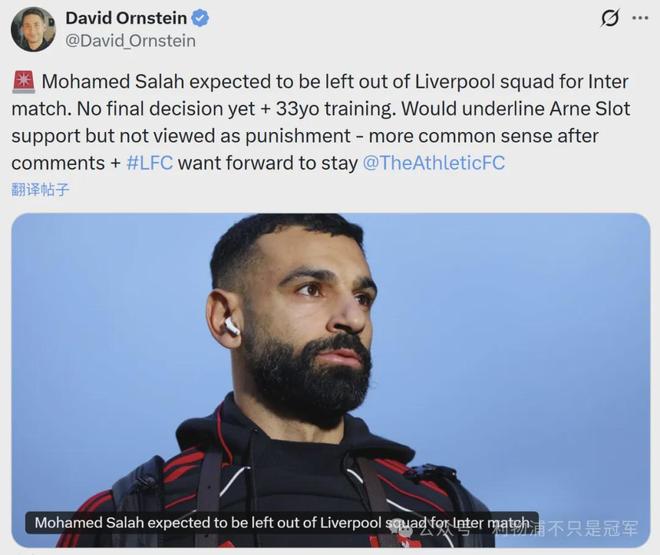Image resolution: width=660 pixels, height=555 pixels.
Task: Click "Mohamed Salah" at the tweet's start
Action: (113, 82)
